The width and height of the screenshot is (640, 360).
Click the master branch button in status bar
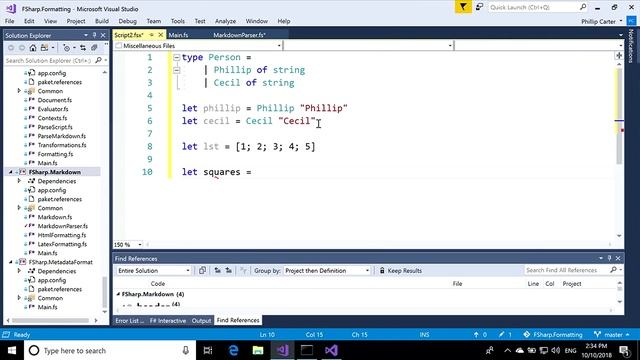tap(611, 334)
